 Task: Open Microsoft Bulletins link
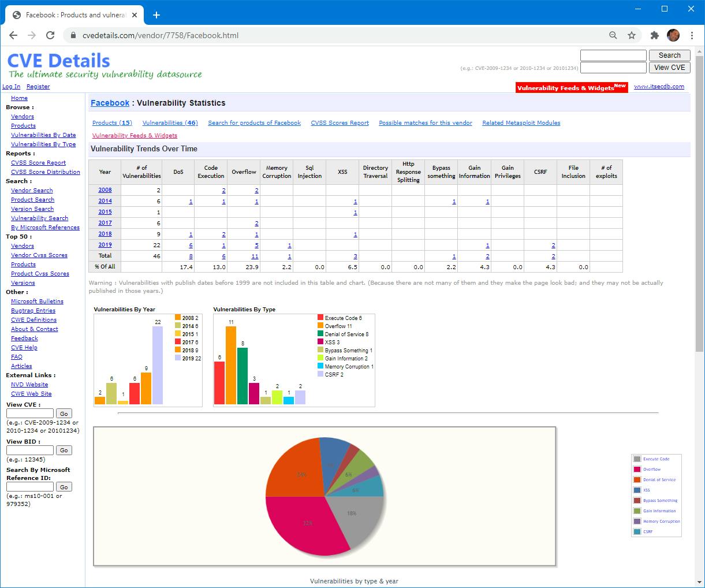tap(37, 302)
